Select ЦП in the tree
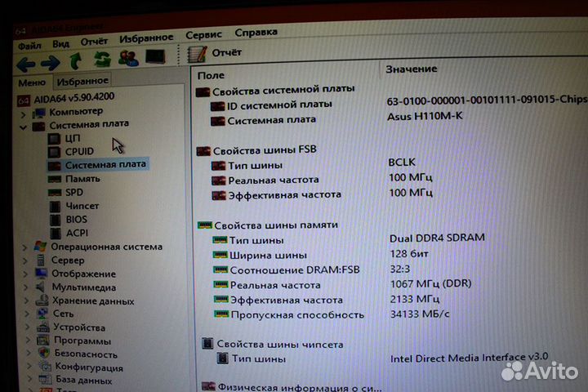The height and width of the screenshot is (392, 588). [x=73, y=138]
